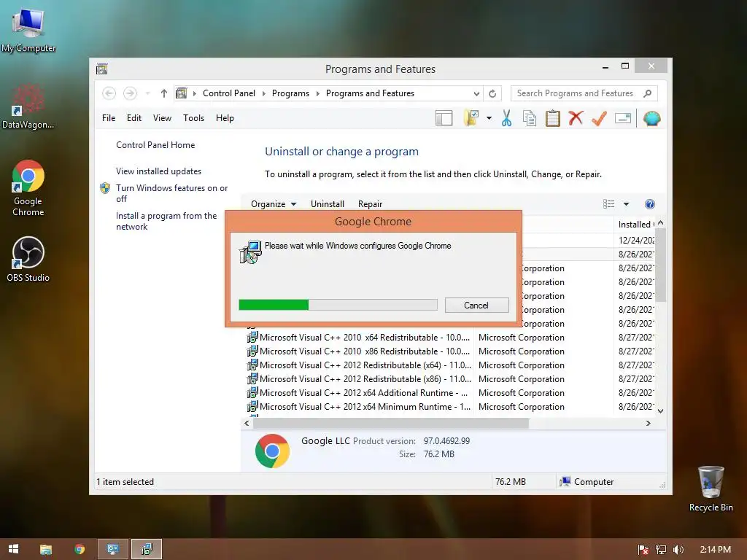Open the Tools menu
The width and height of the screenshot is (747, 560).
point(193,118)
